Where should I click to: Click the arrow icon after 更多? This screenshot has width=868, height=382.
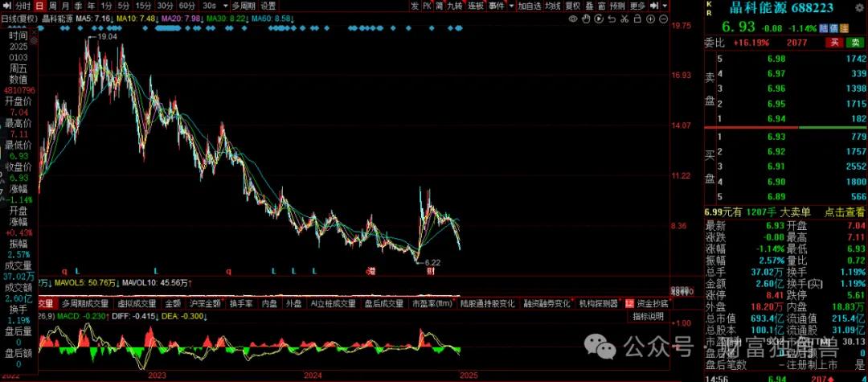(x=655, y=6)
